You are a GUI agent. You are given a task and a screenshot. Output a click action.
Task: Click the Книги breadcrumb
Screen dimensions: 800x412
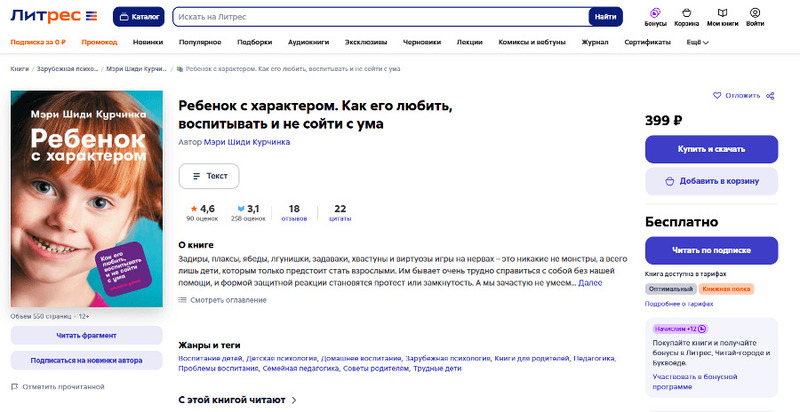[x=19, y=69]
